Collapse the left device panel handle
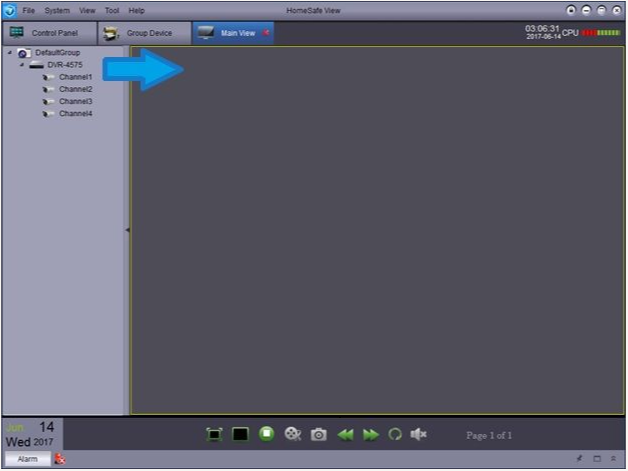The width and height of the screenshot is (628, 471). click(x=127, y=230)
